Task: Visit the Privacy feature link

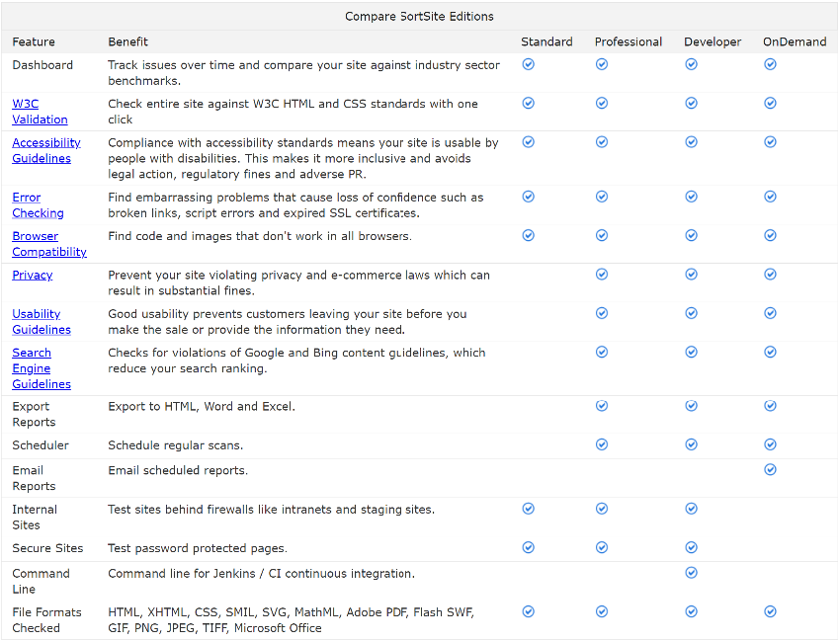Action: [33, 275]
